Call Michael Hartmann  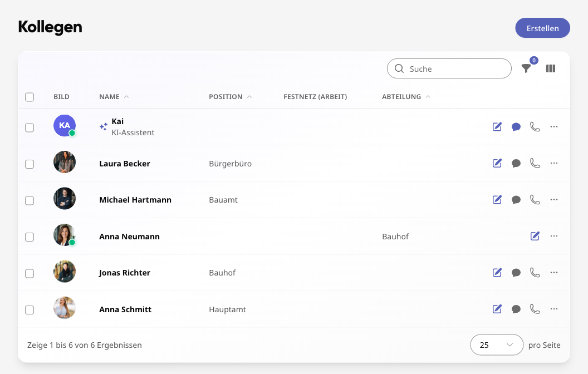click(x=535, y=199)
